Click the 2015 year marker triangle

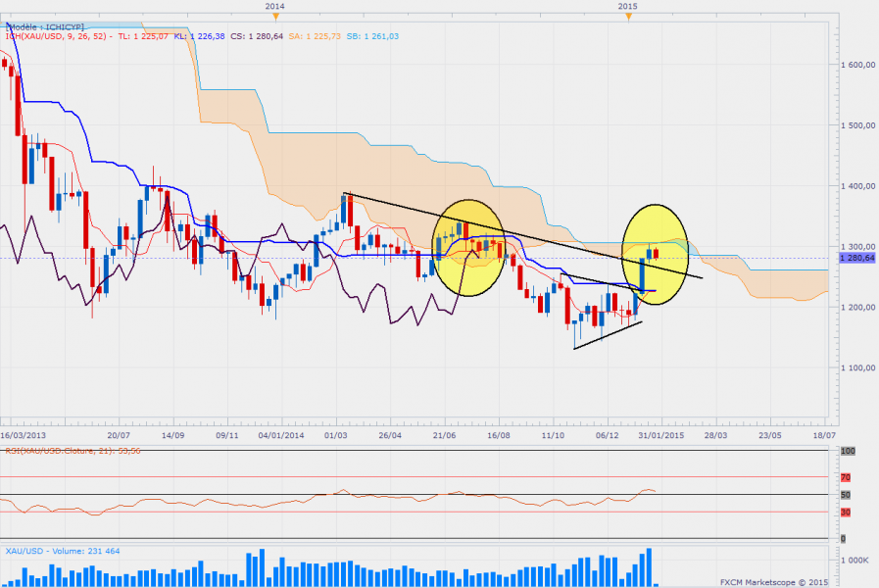(628, 18)
